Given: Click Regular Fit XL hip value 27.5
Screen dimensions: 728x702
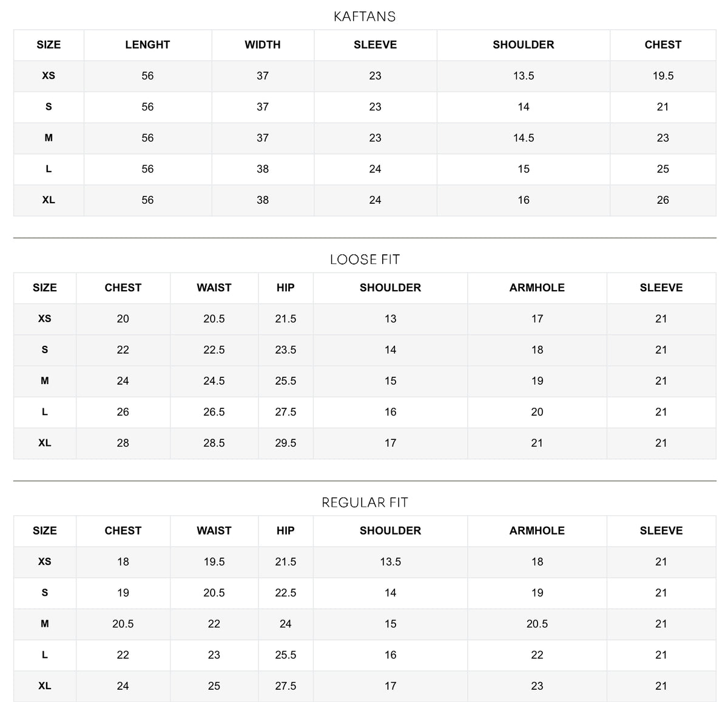Looking at the screenshot, I should pos(286,686).
